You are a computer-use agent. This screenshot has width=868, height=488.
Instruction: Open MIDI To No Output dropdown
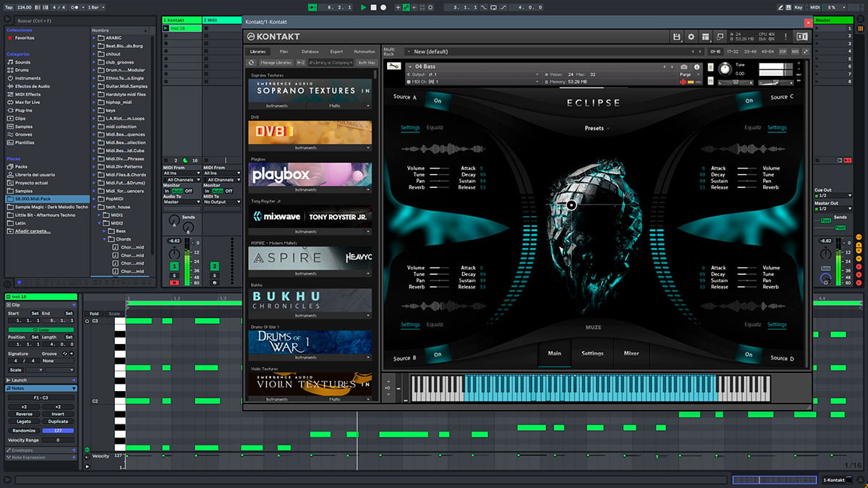(x=221, y=202)
